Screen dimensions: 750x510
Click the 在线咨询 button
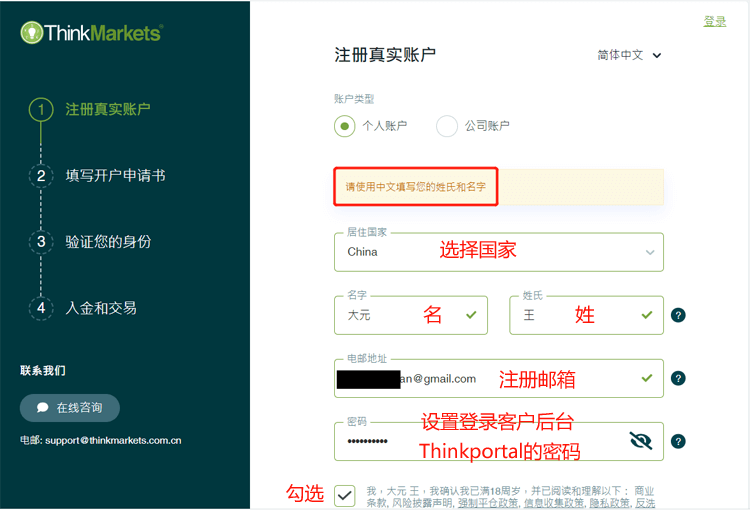(70, 408)
